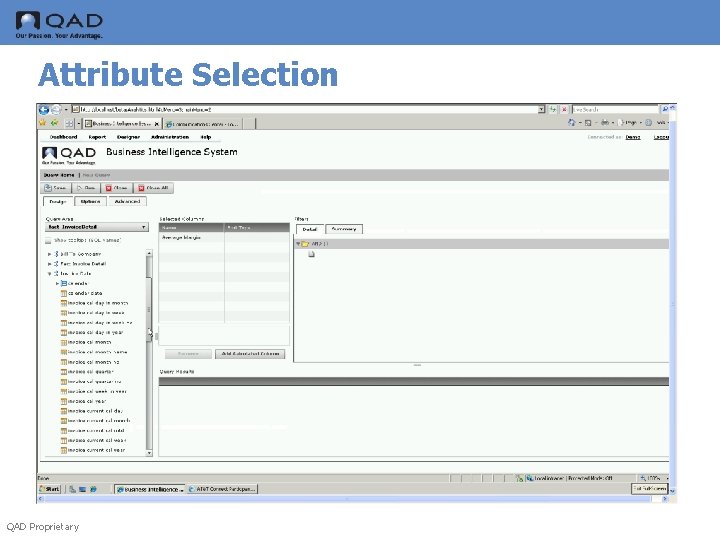Click the Live Search input field
The height and width of the screenshot is (540, 720).
(615, 109)
